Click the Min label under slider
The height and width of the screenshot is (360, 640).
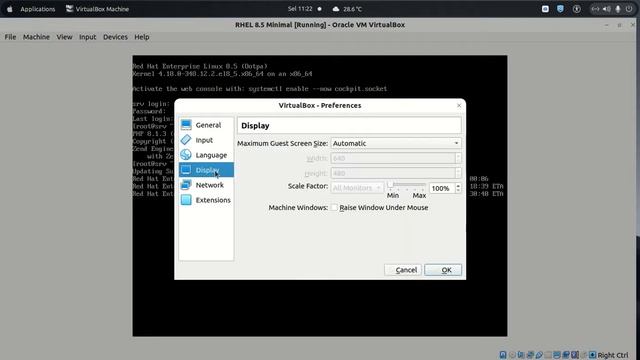(x=393, y=196)
